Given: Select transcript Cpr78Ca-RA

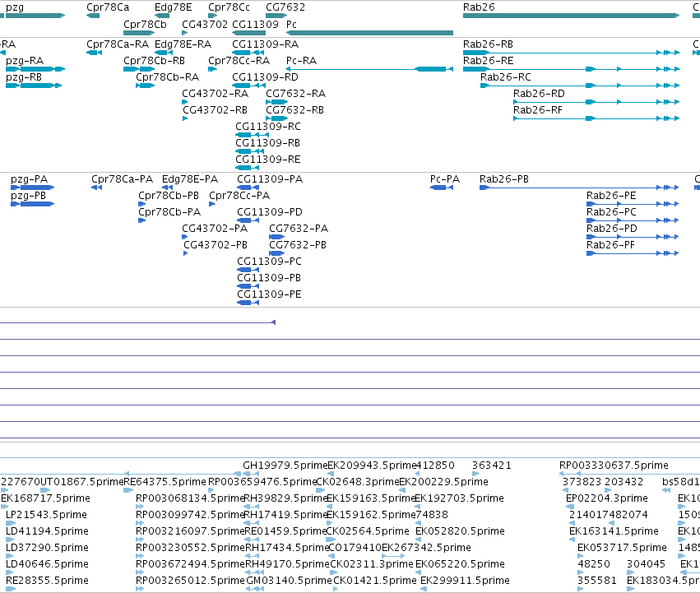Looking at the screenshot, I should (x=118, y=44).
